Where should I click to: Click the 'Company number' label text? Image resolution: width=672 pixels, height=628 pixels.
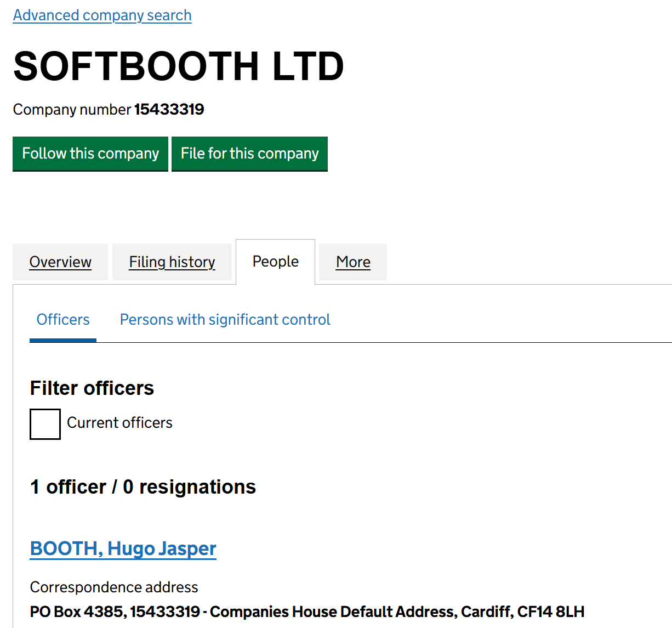click(x=72, y=110)
